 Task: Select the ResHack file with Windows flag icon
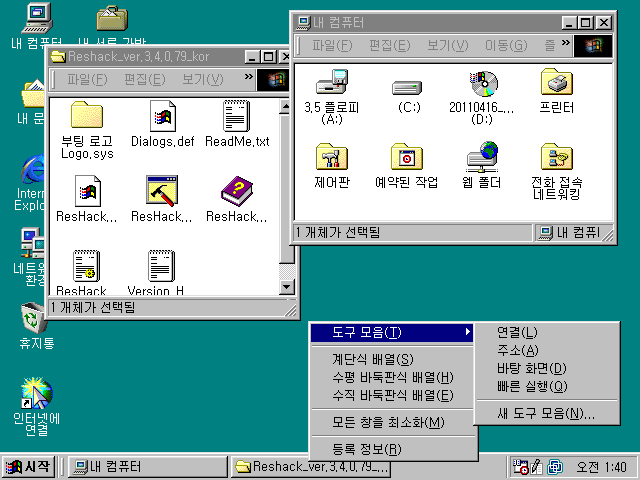point(87,191)
